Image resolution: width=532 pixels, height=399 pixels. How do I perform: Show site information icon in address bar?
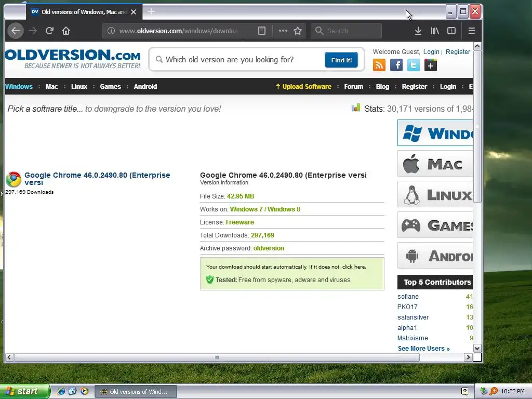click(111, 31)
